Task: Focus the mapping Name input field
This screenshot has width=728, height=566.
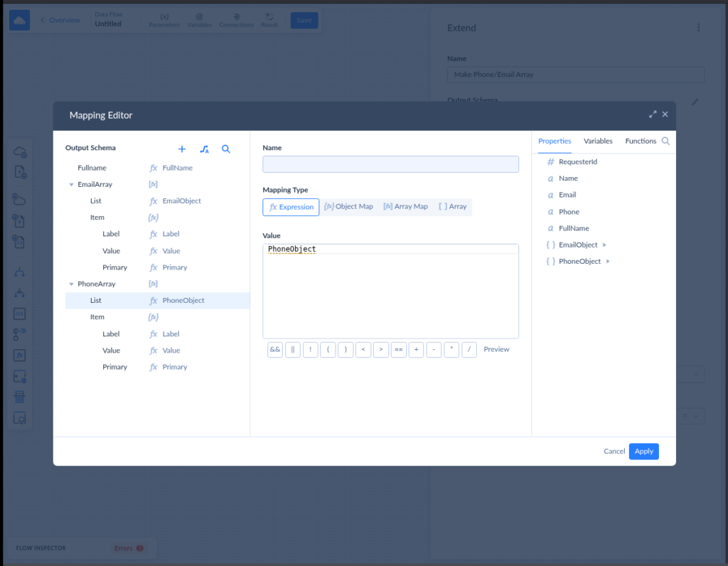Action: (x=390, y=164)
